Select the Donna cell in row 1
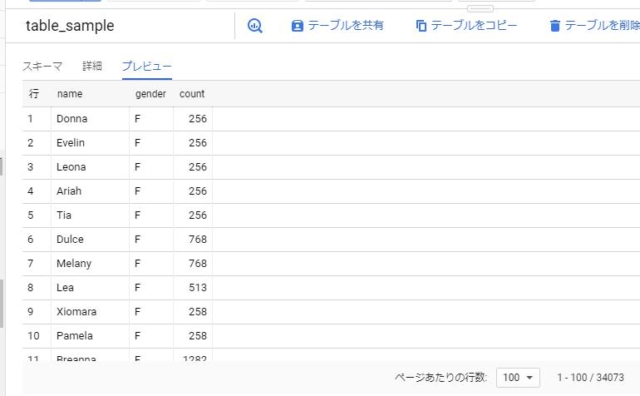 (x=90, y=119)
